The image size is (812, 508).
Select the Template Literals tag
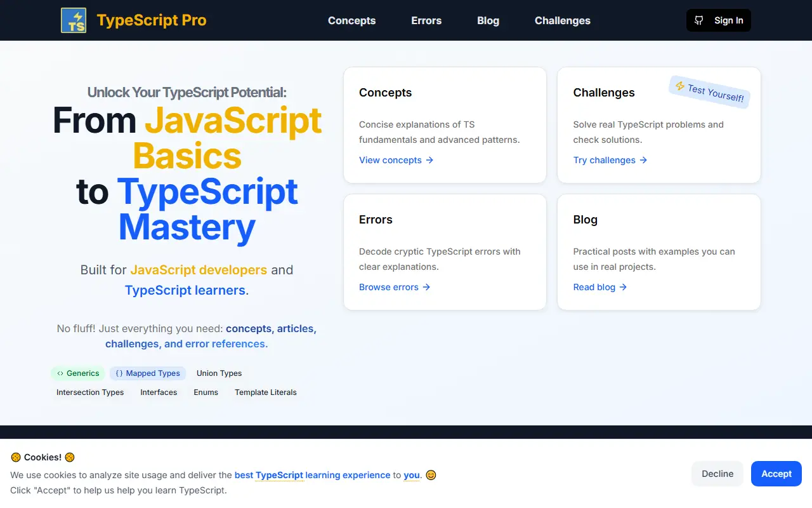(x=266, y=392)
